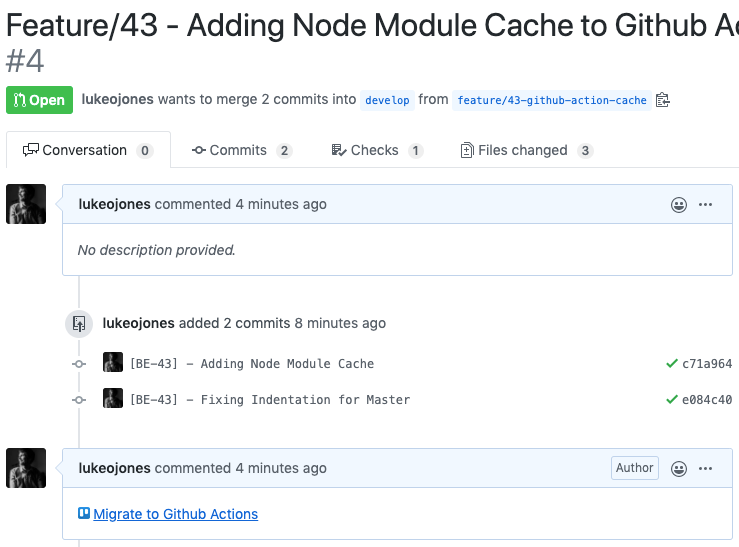Click green checkmark beside commit e084c40
Screen dimensions: 739x547
672,400
